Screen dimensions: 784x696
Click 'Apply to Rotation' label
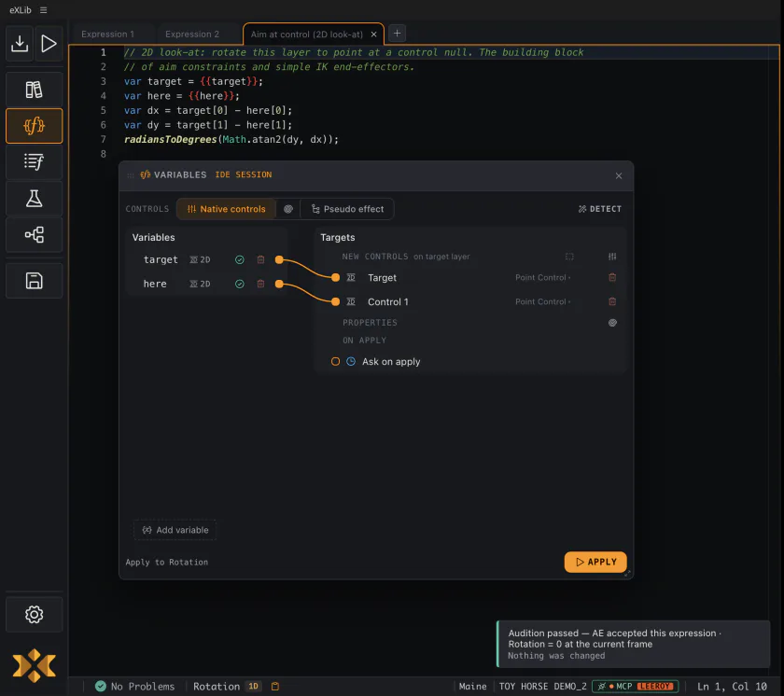166,562
